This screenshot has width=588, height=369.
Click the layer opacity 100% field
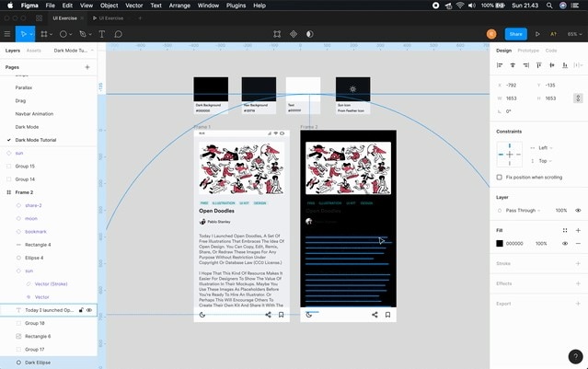point(561,211)
